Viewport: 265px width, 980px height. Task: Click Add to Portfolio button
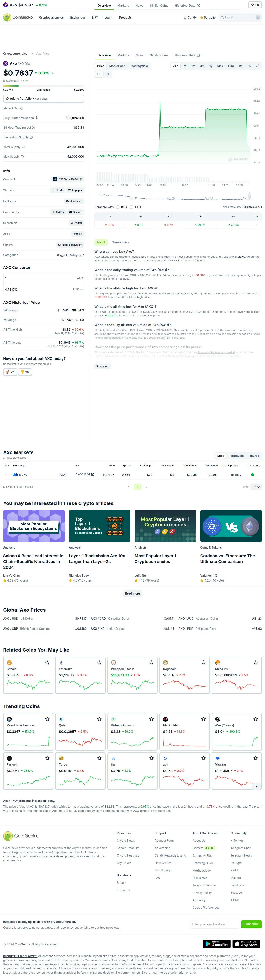[43, 99]
